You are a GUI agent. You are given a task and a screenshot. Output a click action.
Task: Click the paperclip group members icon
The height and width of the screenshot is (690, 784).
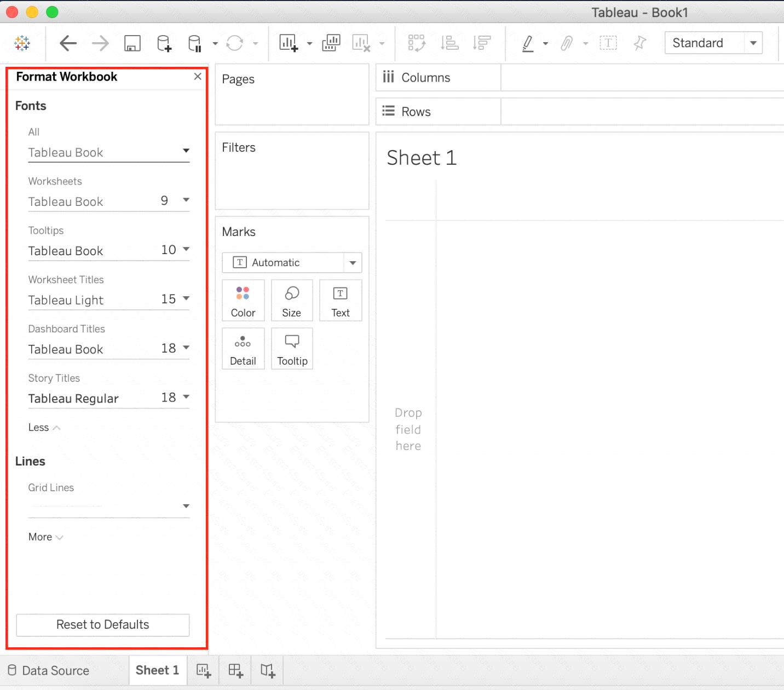[567, 43]
